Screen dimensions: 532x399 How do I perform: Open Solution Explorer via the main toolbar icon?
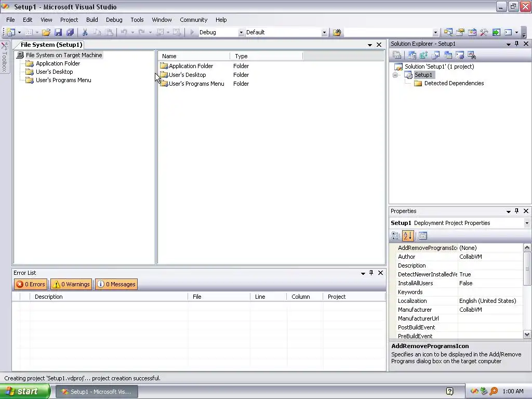[x=448, y=32]
